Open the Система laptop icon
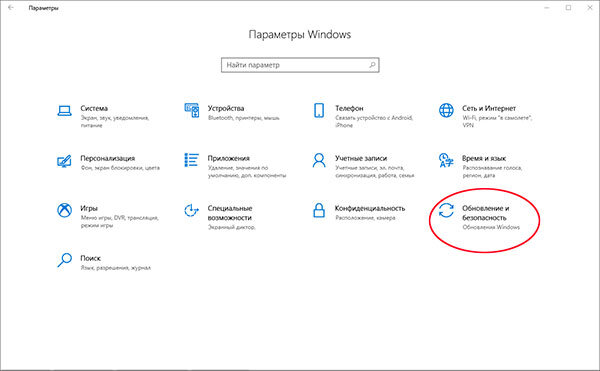Screen dimensions: 600x371 click(x=64, y=111)
